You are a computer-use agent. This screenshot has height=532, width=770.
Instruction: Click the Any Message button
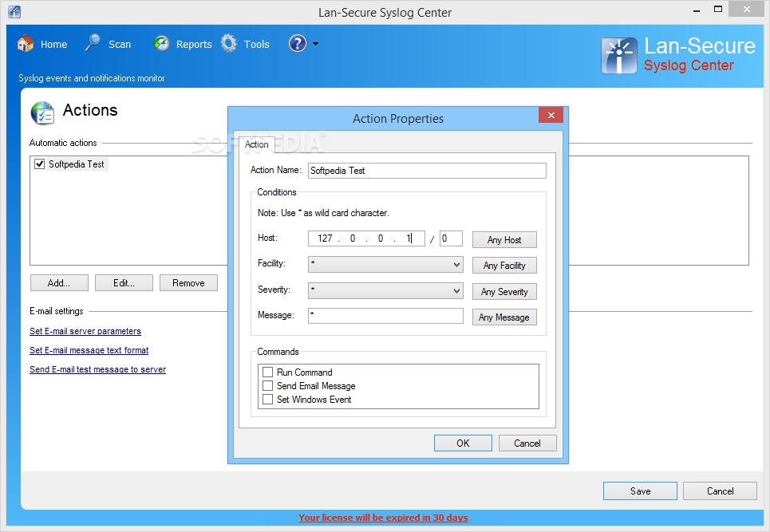pyautogui.click(x=504, y=317)
